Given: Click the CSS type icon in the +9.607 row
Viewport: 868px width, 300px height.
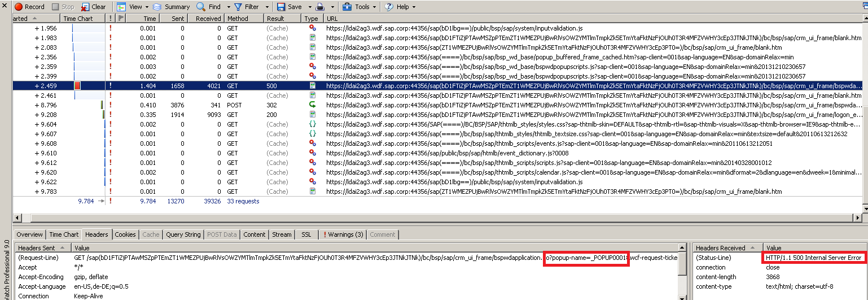Looking at the screenshot, I should (313, 134).
